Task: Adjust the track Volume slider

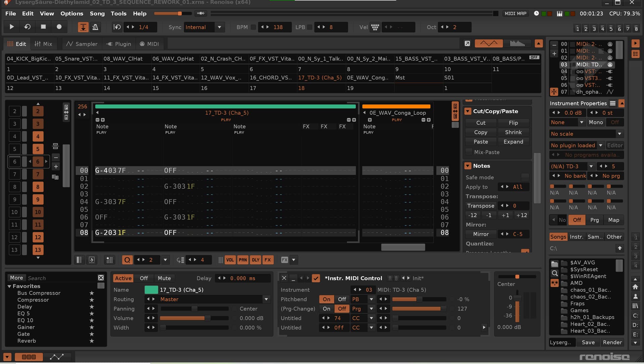Action: click(x=194, y=318)
